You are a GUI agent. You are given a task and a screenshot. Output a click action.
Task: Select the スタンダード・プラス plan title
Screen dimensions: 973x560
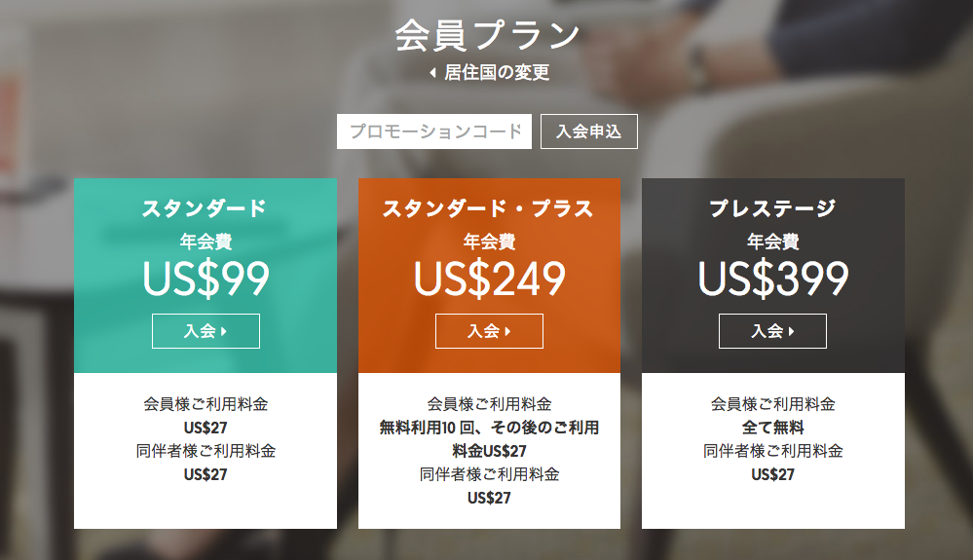(489, 208)
